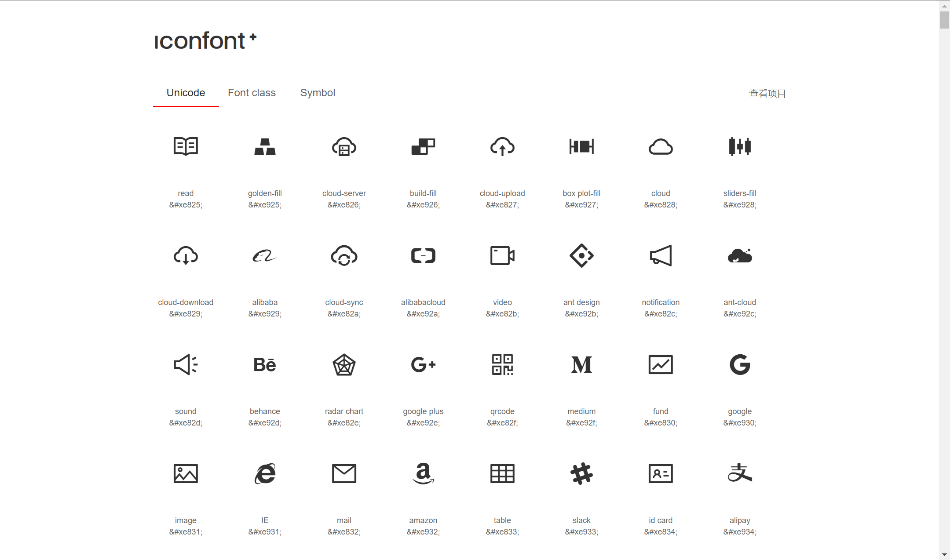Choose the sliders-fill icon
950x560 pixels.
(x=740, y=146)
